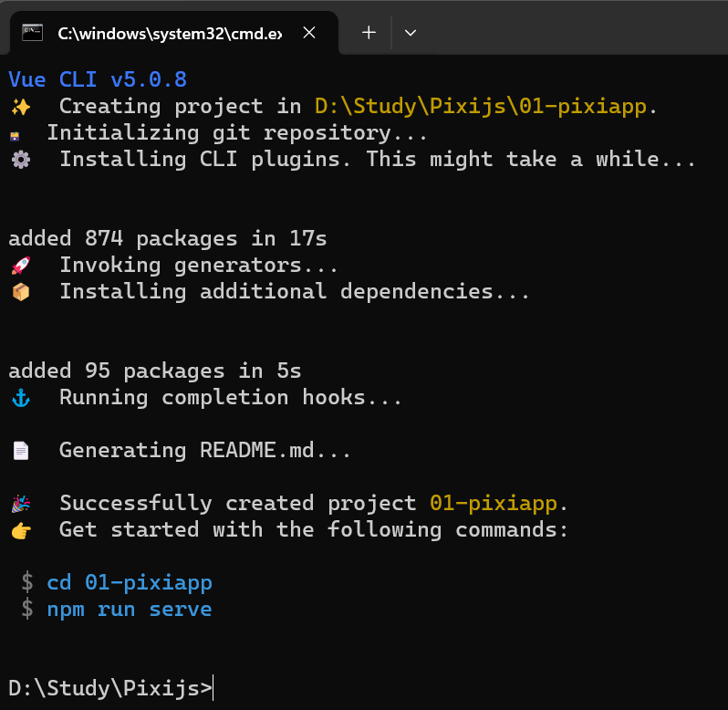Click the party popper emoji beside Successfully created
Screen dimensions: 728x710
tap(21, 504)
